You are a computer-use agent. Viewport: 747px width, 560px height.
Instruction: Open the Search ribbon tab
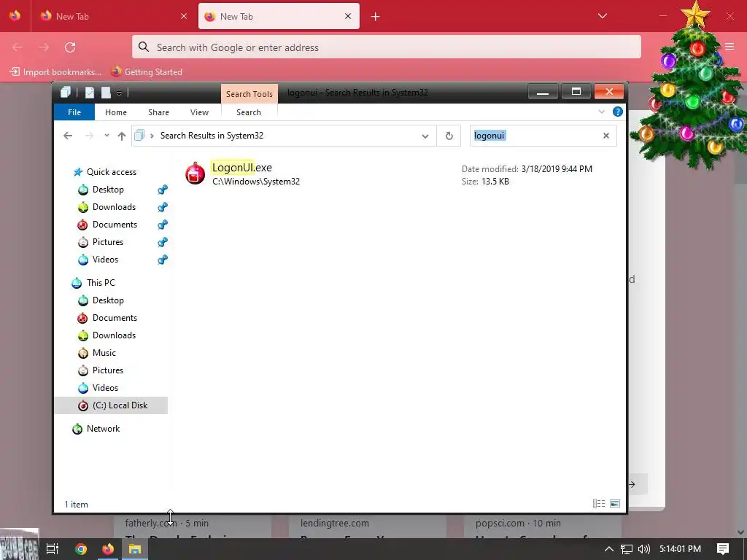click(x=249, y=112)
